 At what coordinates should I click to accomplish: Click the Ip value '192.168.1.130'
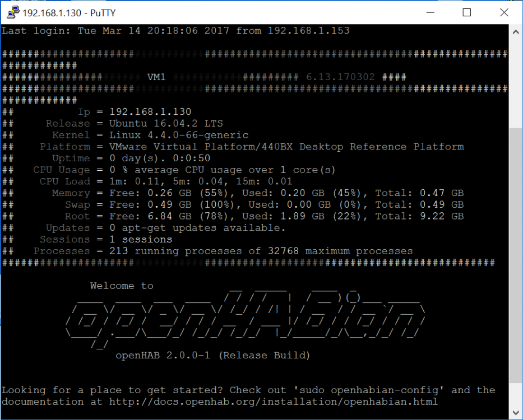150,111
